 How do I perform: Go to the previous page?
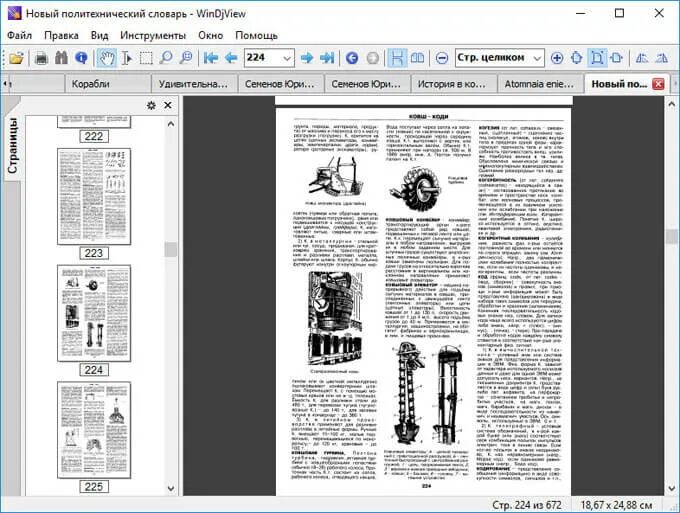[x=231, y=58]
